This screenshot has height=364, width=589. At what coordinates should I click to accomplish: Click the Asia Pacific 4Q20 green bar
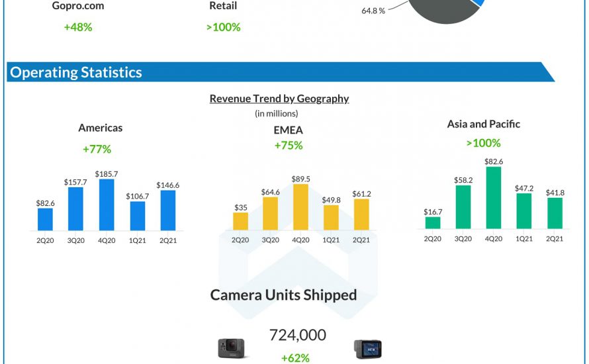coord(493,197)
